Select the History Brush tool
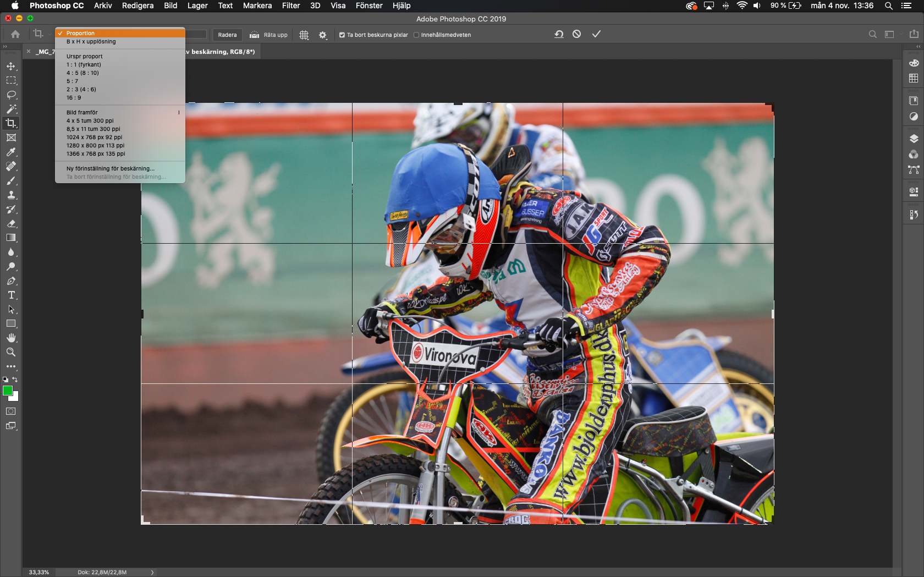924x577 pixels. [11, 209]
